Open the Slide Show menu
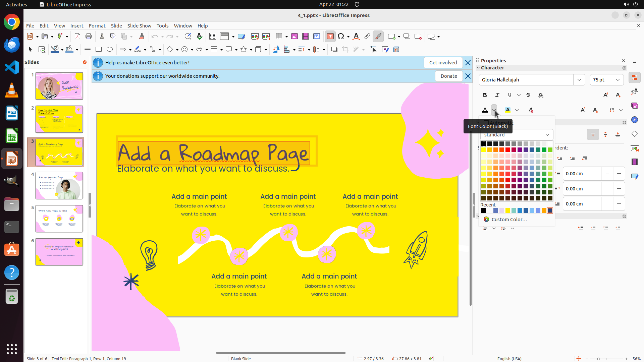The height and width of the screenshot is (362, 644). coord(139,26)
